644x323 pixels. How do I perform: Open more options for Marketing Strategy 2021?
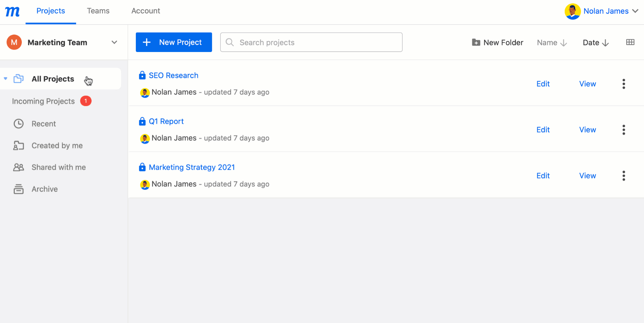tap(624, 176)
